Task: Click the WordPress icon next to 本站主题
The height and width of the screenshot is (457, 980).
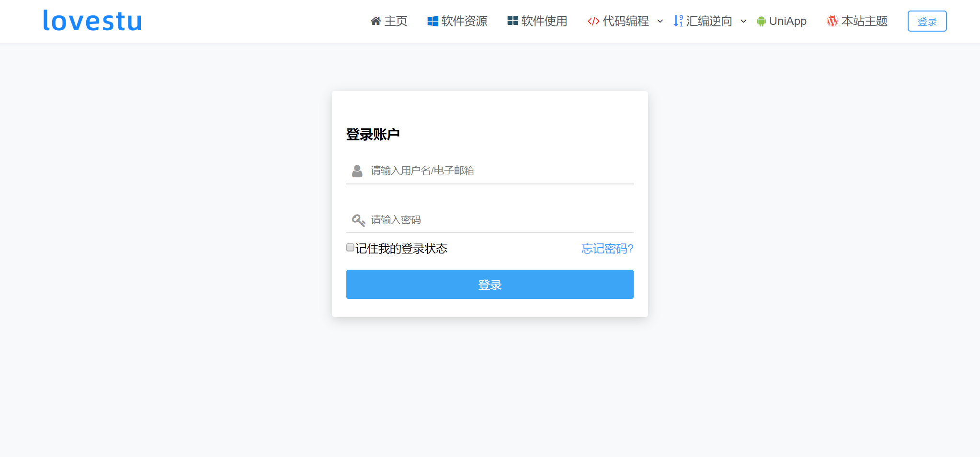Action: [832, 21]
